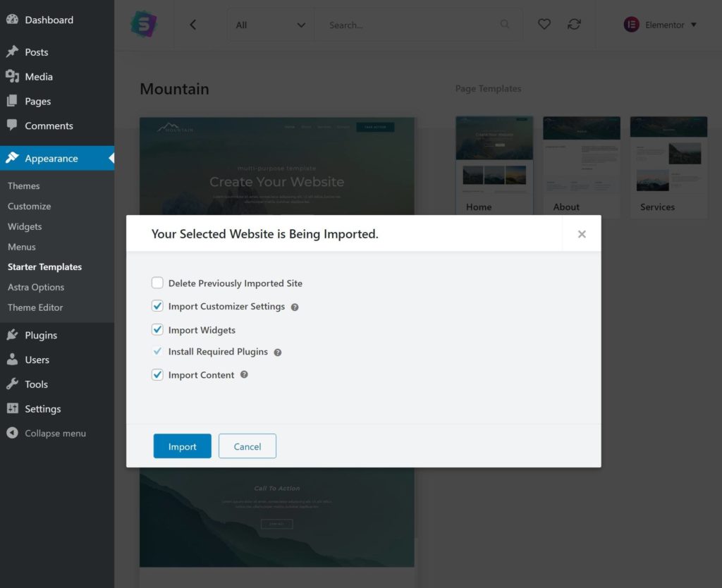Open favorites with the heart icon
The image size is (722, 588).
pyautogui.click(x=544, y=25)
